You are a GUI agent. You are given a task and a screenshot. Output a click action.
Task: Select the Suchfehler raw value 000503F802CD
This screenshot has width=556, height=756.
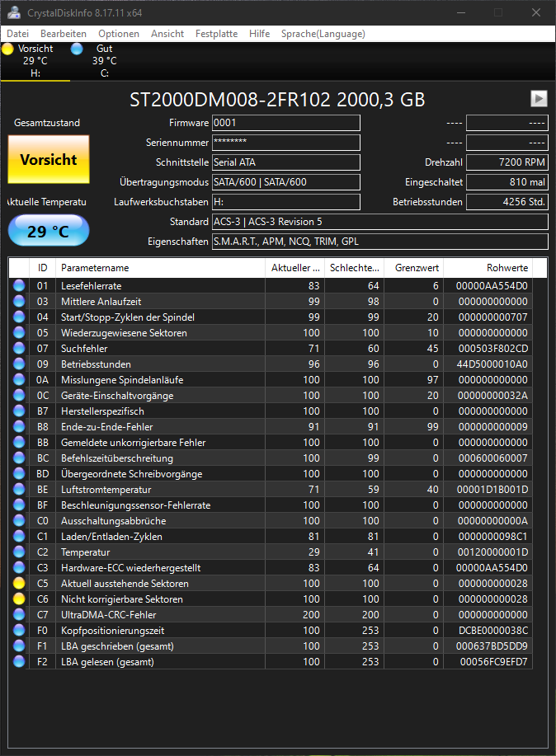[x=492, y=348]
